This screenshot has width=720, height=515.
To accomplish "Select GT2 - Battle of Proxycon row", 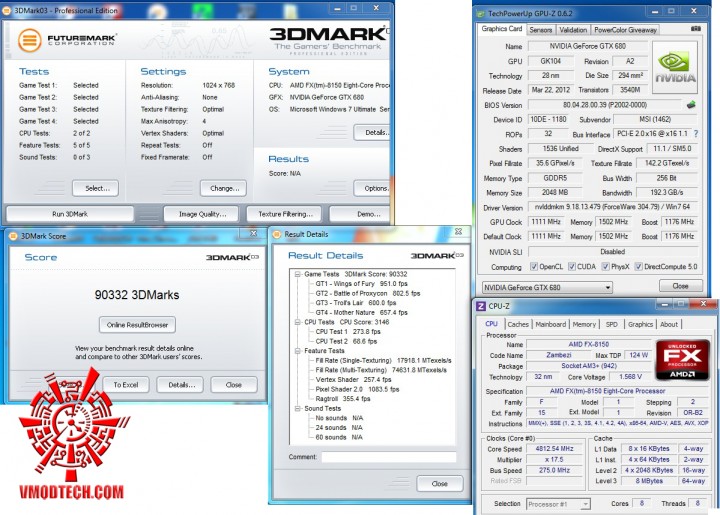I will [x=367, y=293].
